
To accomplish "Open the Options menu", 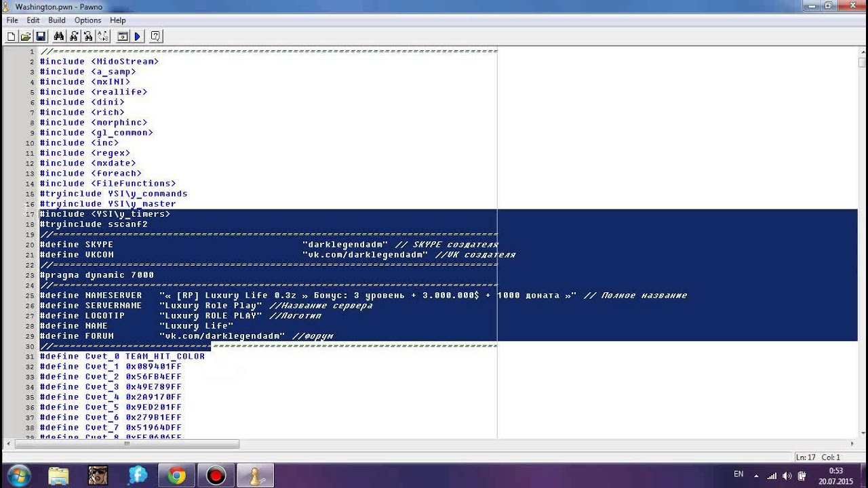I will pyautogui.click(x=88, y=20).
